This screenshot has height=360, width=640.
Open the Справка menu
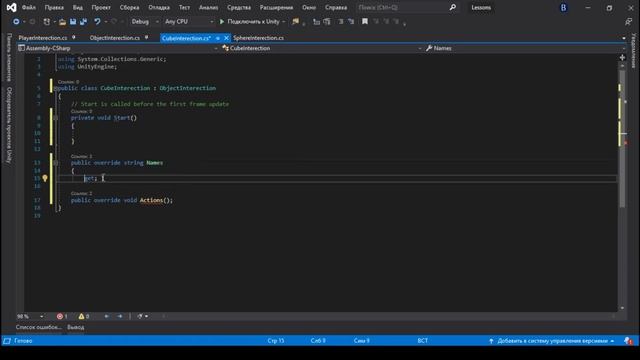coord(336,7)
